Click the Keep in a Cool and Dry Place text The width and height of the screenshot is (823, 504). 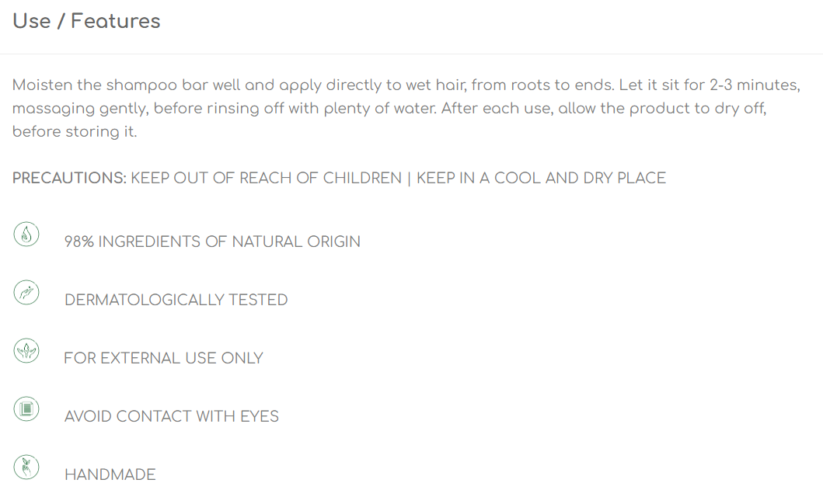tap(541, 179)
